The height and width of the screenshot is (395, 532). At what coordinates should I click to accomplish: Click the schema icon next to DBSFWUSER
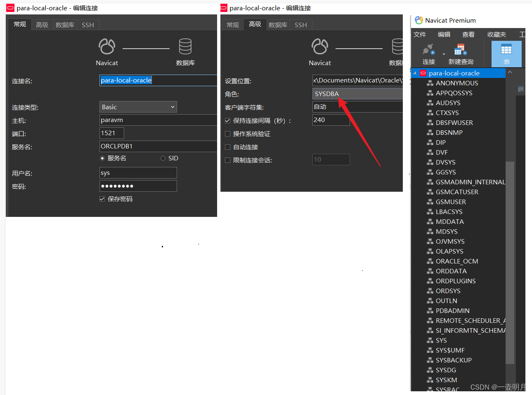pyautogui.click(x=430, y=122)
